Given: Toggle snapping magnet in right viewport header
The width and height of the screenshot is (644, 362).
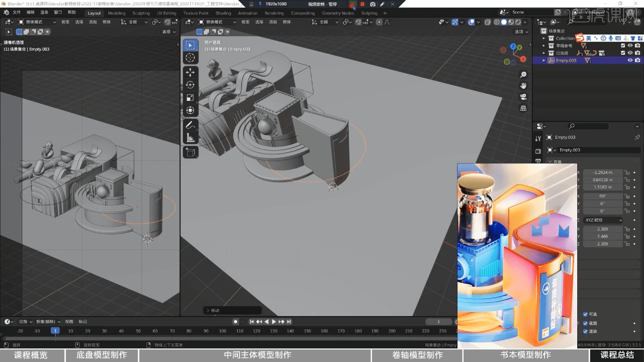Looking at the screenshot, I should (358, 22).
